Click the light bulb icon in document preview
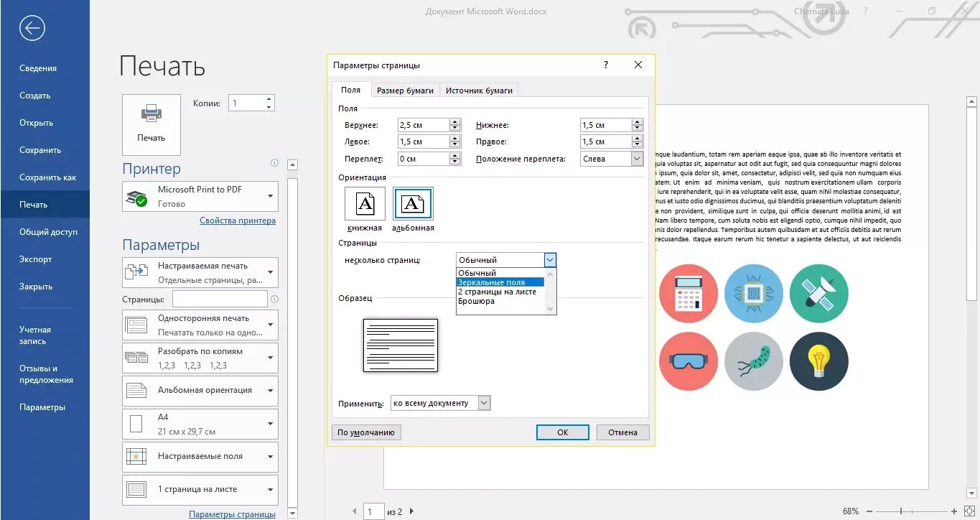980x520 pixels. (x=818, y=361)
